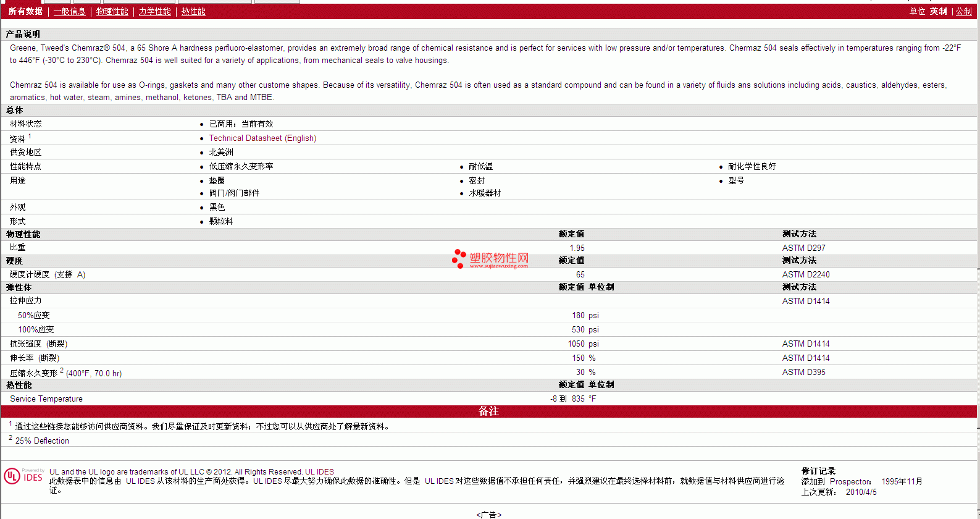Click the 100%应变 row label
Image resolution: width=980 pixels, height=519 pixels.
[36, 329]
